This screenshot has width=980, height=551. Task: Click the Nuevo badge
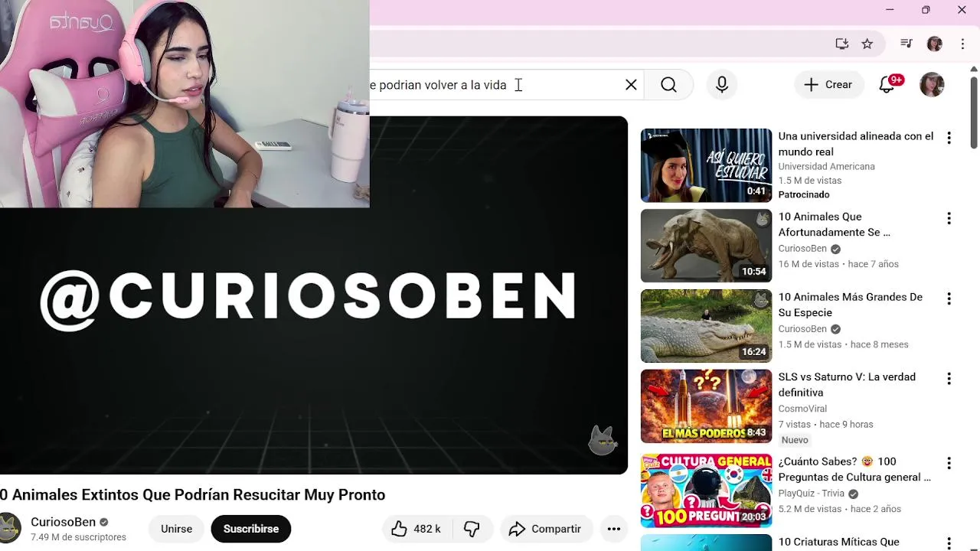click(795, 440)
